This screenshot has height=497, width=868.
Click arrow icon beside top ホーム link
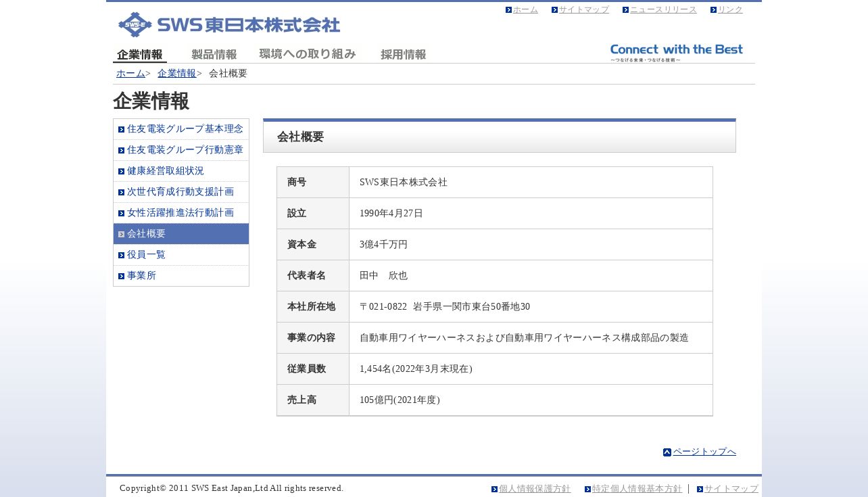(x=509, y=9)
